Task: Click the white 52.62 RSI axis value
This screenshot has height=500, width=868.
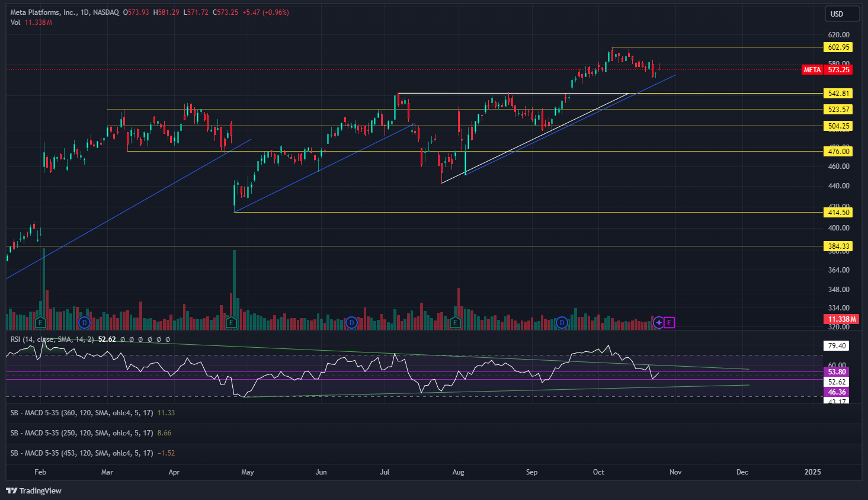Action: click(x=837, y=382)
